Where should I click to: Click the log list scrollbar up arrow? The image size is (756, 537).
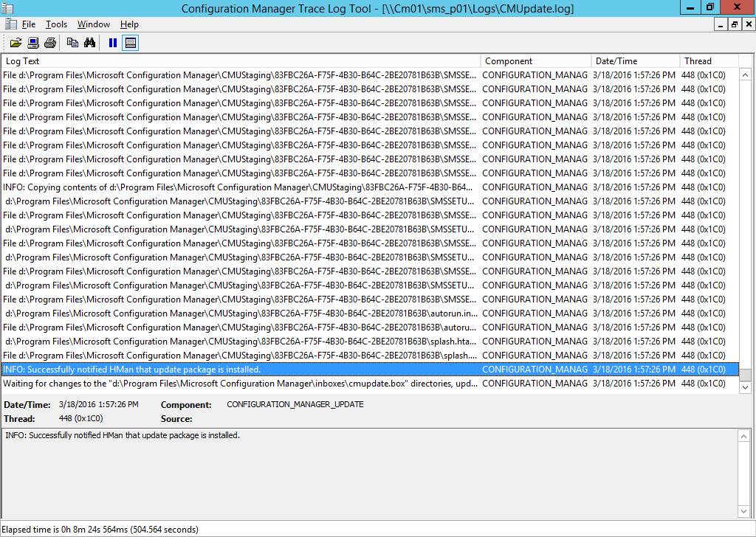tap(746, 75)
